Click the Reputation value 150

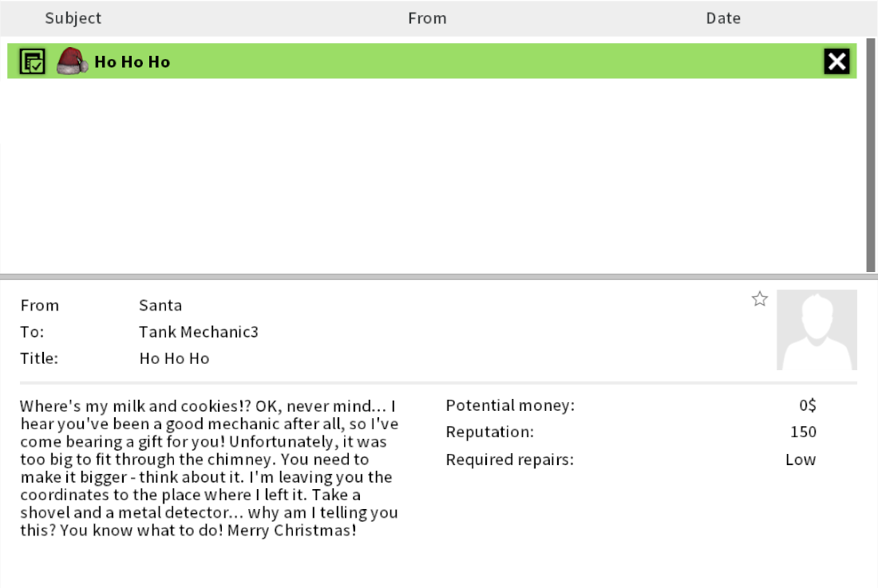(x=803, y=432)
